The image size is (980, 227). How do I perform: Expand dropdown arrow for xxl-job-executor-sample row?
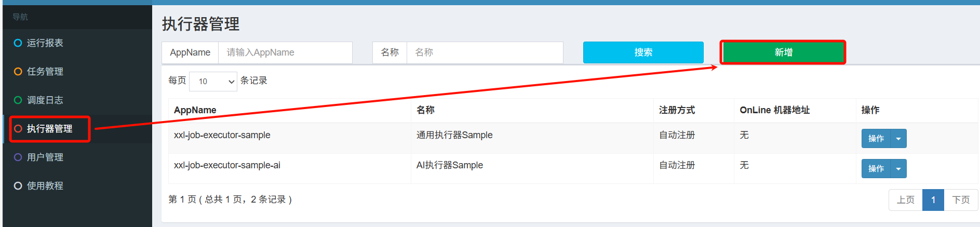pos(898,139)
